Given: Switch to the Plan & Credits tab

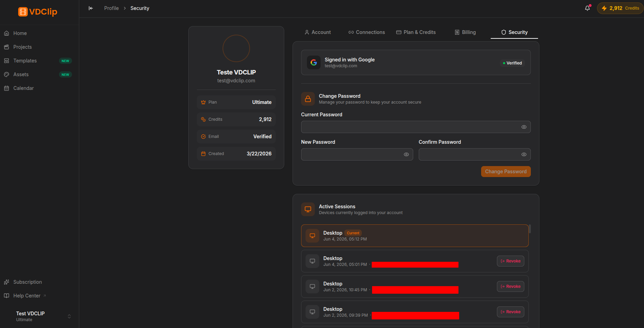Looking at the screenshot, I should (x=416, y=32).
